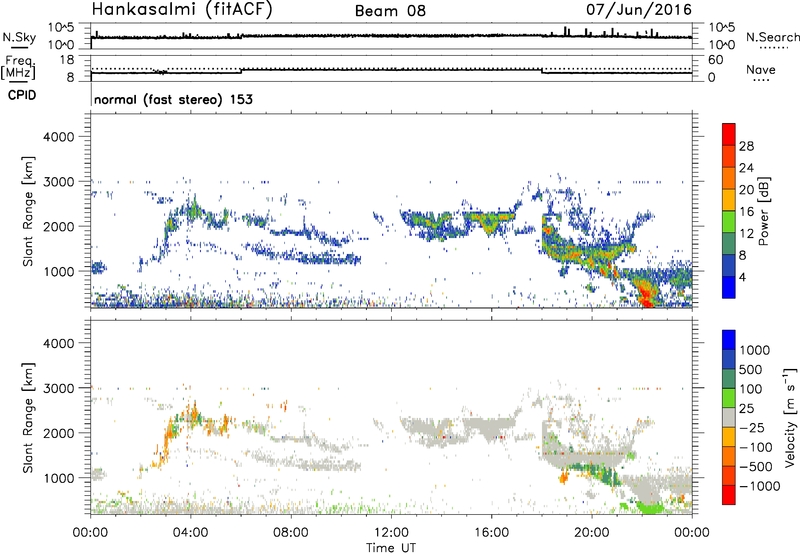800x554 pixels.
Task: Select the Freq. [MHz] axis label
Action: coord(19,68)
